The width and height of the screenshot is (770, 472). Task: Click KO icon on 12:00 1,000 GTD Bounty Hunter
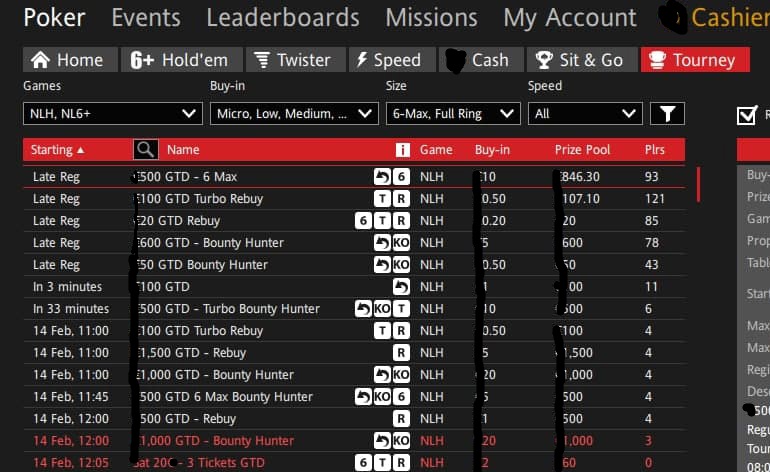pos(401,441)
